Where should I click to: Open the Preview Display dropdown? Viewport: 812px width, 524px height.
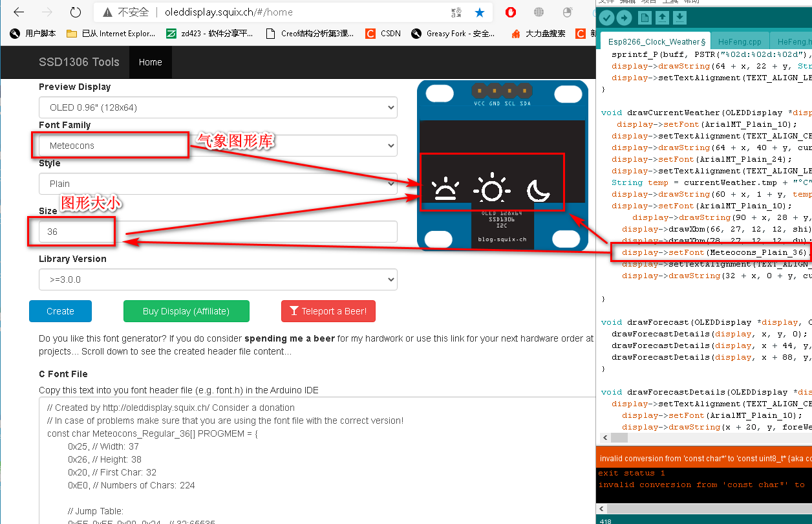point(218,107)
